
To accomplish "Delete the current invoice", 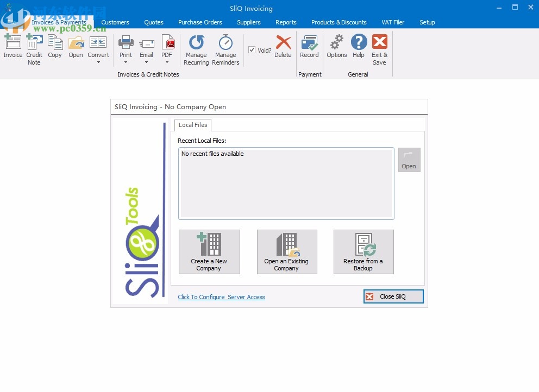I will tap(283, 48).
